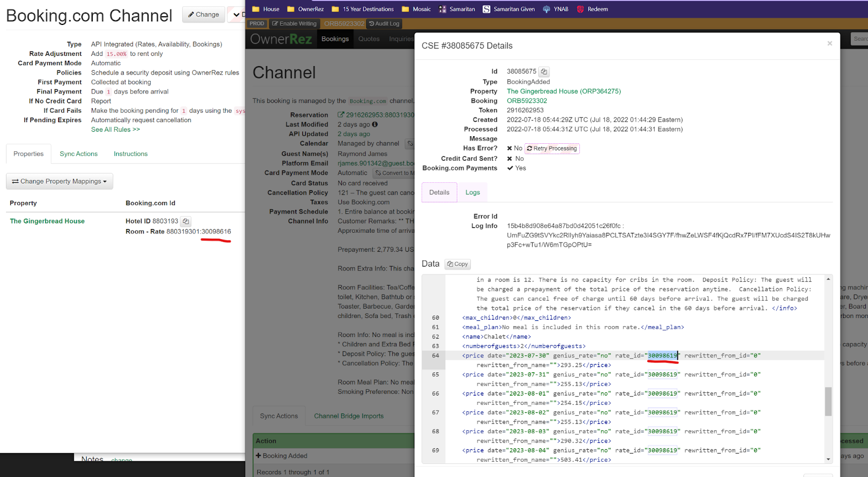868x477 pixels.
Task: Open the Instructions tab
Action: pos(131,154)
